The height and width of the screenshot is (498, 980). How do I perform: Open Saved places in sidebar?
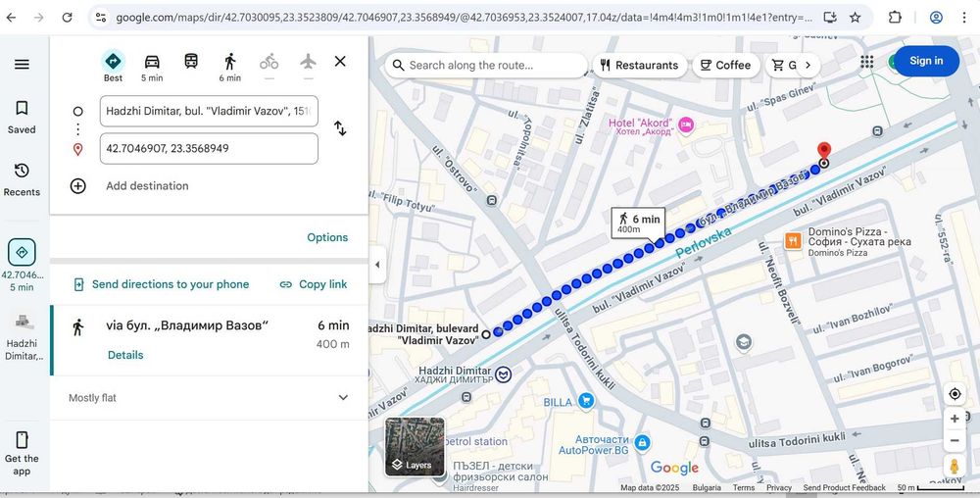[22, 116]
